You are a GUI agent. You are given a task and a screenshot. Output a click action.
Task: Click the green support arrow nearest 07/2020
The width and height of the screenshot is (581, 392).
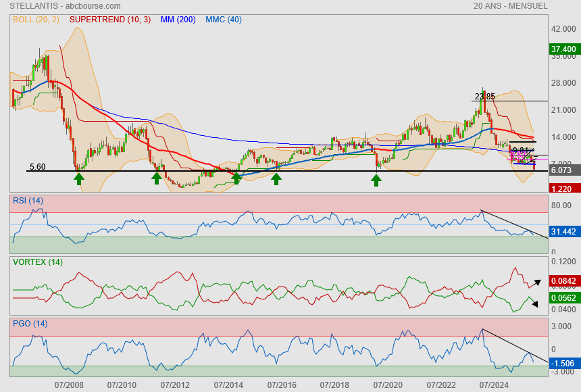pos(376,179)
